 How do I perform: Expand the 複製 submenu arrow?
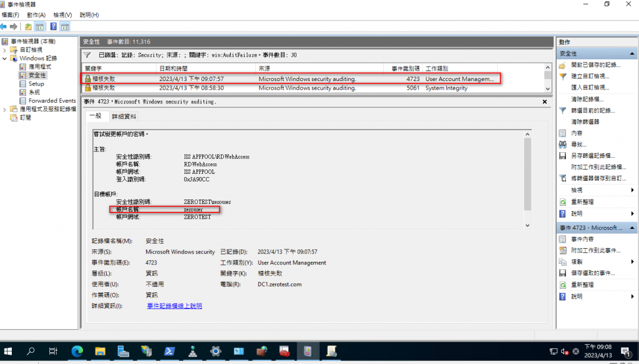pyautogui.click(x=633, y=262)
